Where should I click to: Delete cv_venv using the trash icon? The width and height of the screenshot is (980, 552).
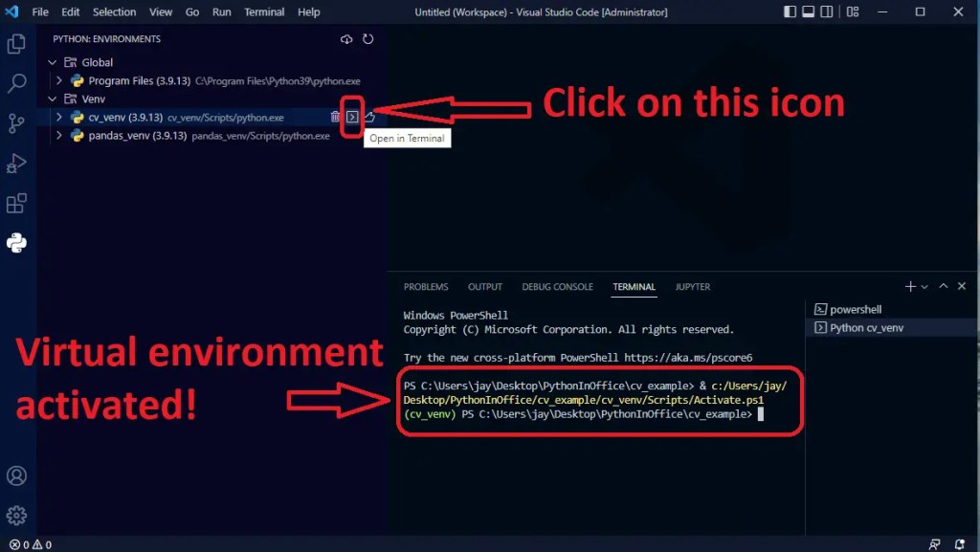click(x=335, y=117)
